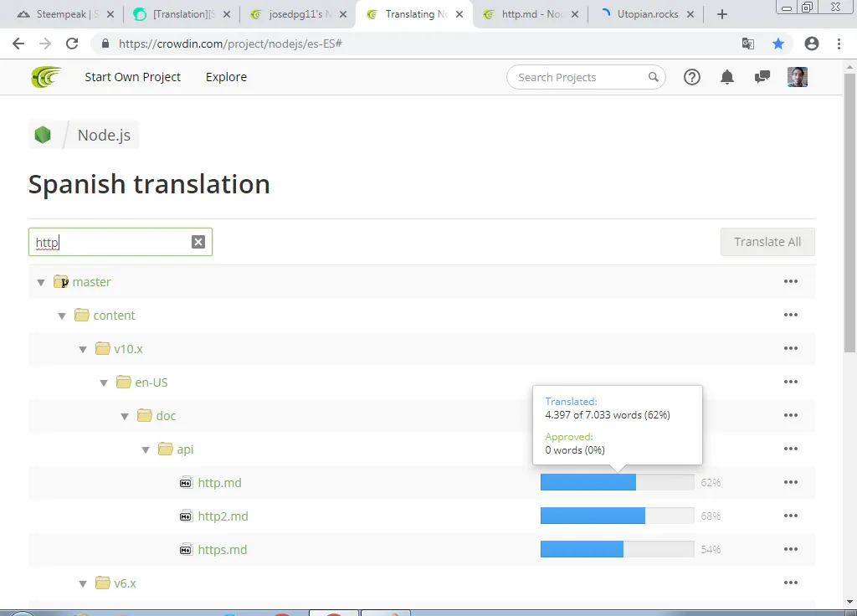The image size is (857, 616).
Task: Click the https.md 54% progress bar
Action: click(x=617, y=549)
